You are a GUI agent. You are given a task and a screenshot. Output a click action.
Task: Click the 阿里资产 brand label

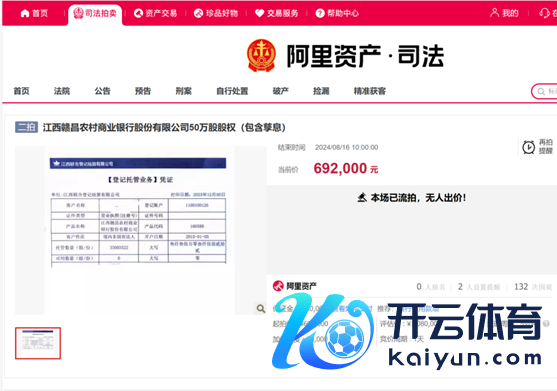click(302, 286)
